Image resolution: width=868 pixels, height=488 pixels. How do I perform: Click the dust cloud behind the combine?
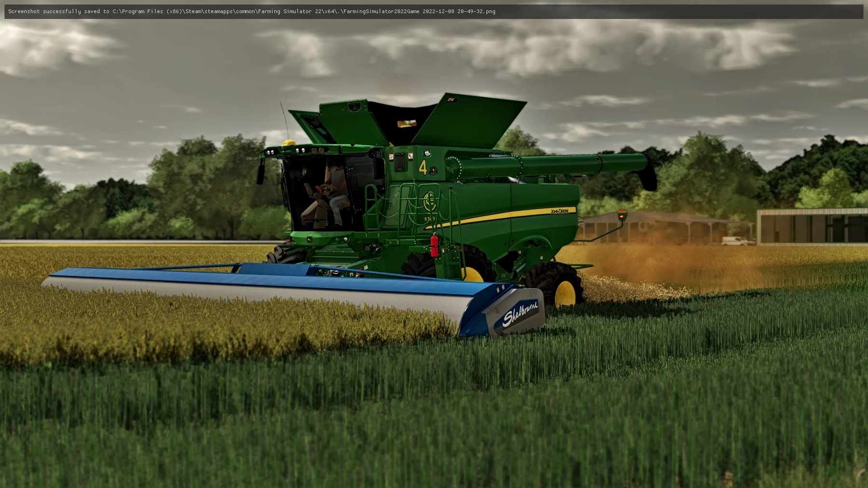tap(675, 260)
